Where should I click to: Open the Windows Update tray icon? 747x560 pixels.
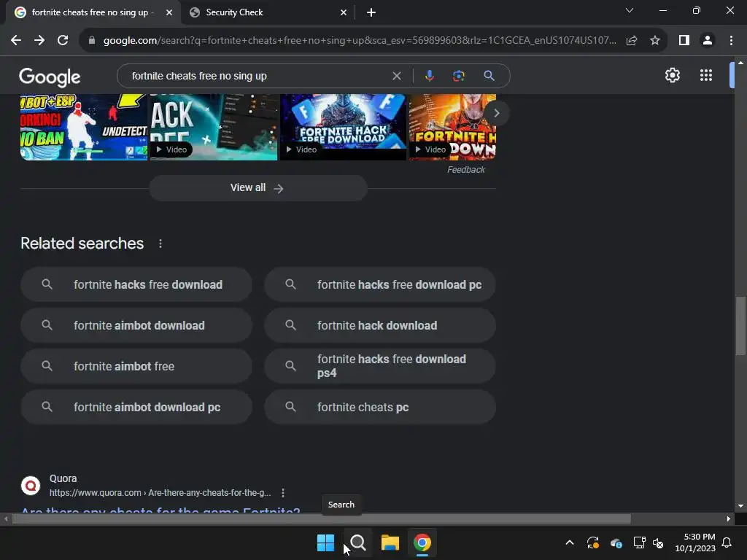(592, 542)
